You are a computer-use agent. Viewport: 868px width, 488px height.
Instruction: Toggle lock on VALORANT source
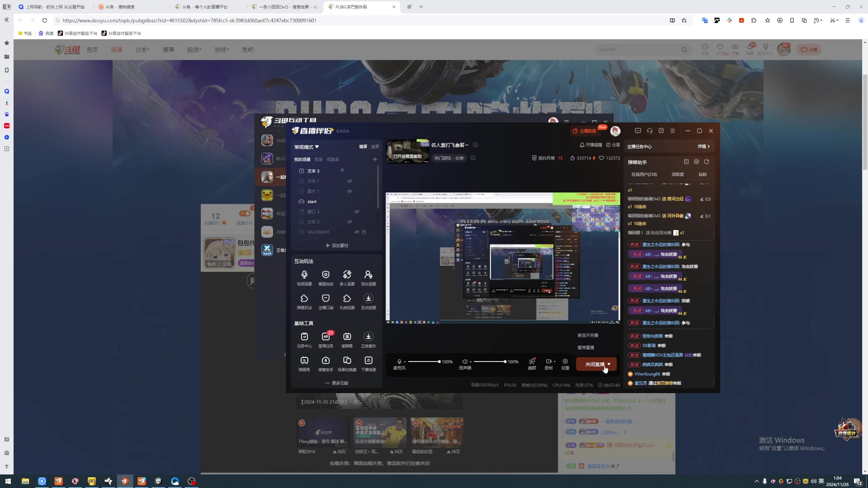[x=364, y=232]
